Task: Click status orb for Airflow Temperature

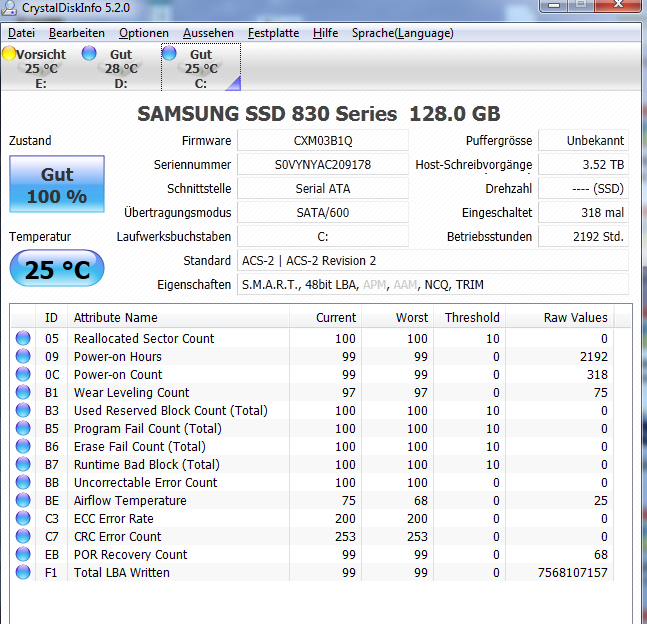Action: point(23,500)
